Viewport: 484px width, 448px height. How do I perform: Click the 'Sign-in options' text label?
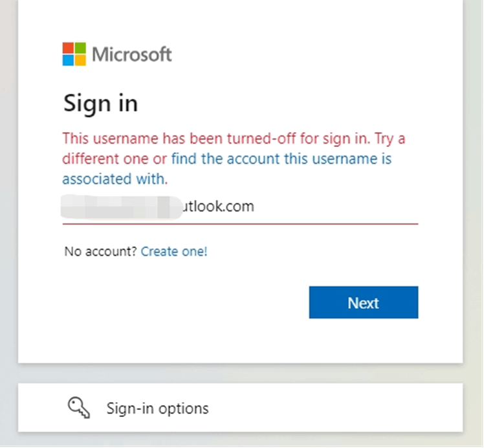click(157, 409)
